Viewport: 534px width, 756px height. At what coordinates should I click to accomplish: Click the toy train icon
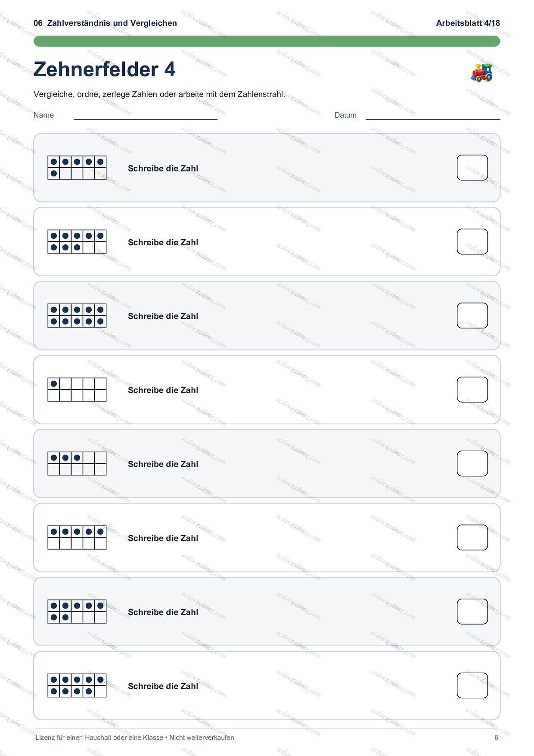pos(481,72)
